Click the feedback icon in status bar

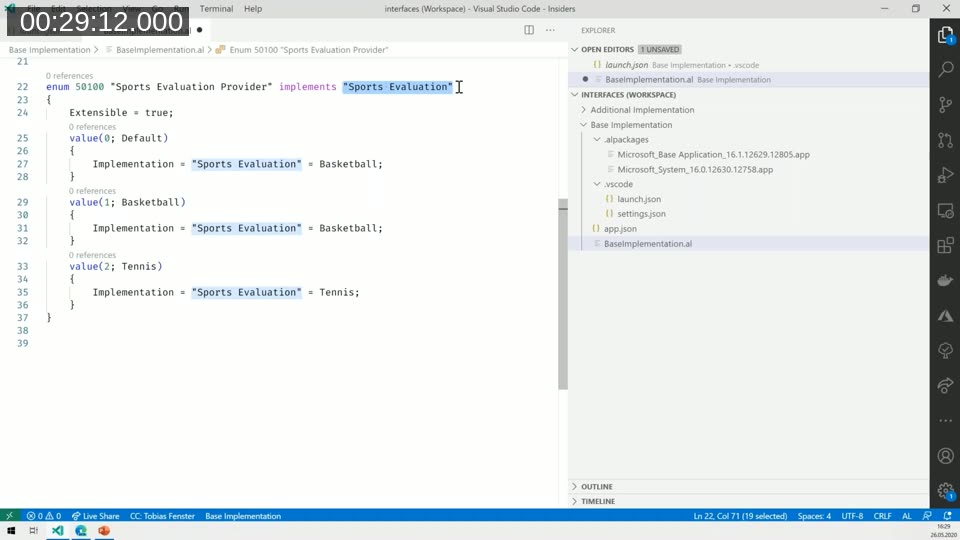click(927, 516)
